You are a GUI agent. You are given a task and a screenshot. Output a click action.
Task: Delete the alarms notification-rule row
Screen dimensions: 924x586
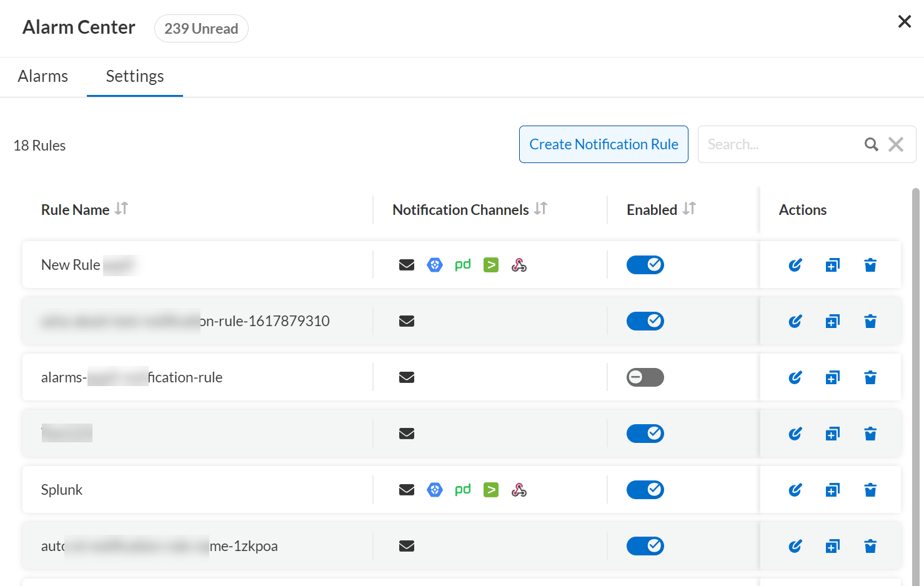pos(870,377)
